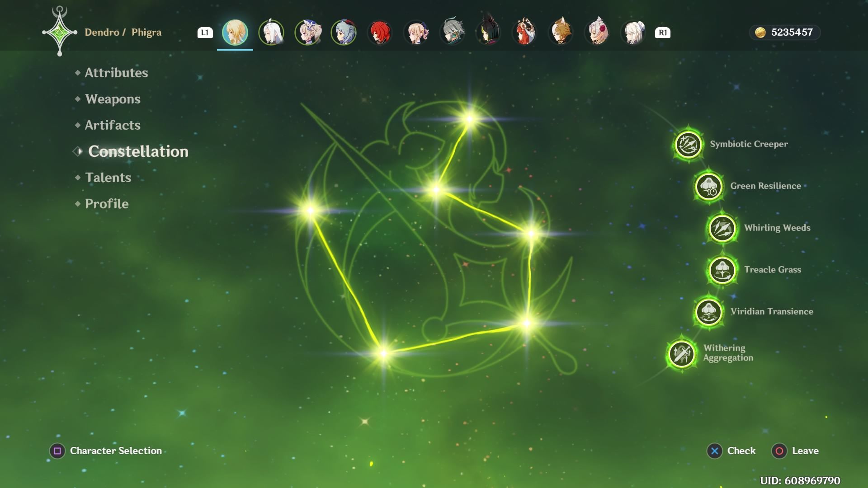Open the Whirling Weeds constellation icon

click(x=722, y=228)
